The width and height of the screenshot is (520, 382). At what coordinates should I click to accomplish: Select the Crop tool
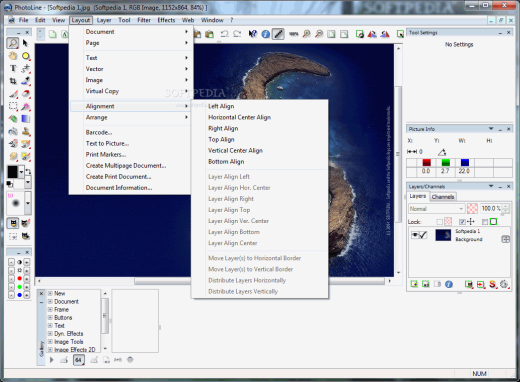pos(13,81)
